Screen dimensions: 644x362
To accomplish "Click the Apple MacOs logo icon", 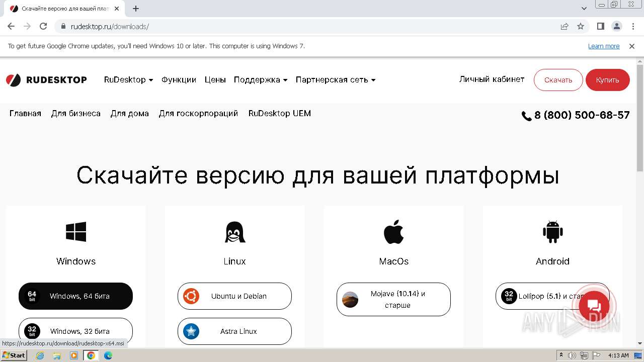I will point(394,232).
